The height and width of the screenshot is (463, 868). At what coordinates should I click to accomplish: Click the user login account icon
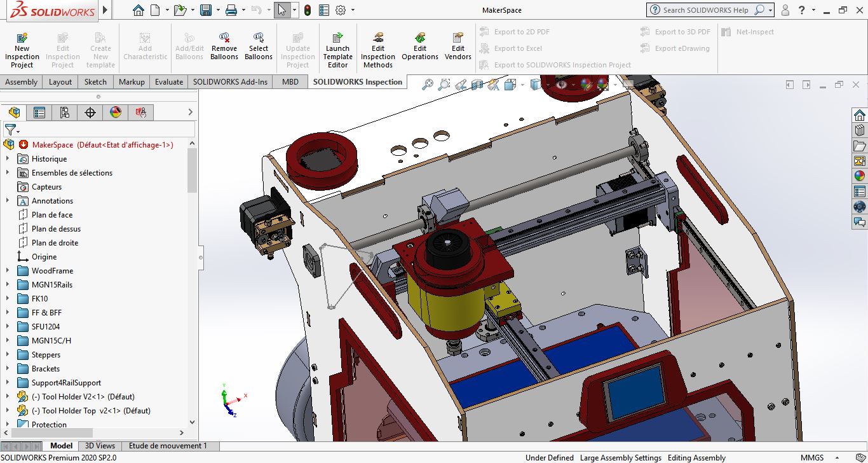[x=785, y=10]
